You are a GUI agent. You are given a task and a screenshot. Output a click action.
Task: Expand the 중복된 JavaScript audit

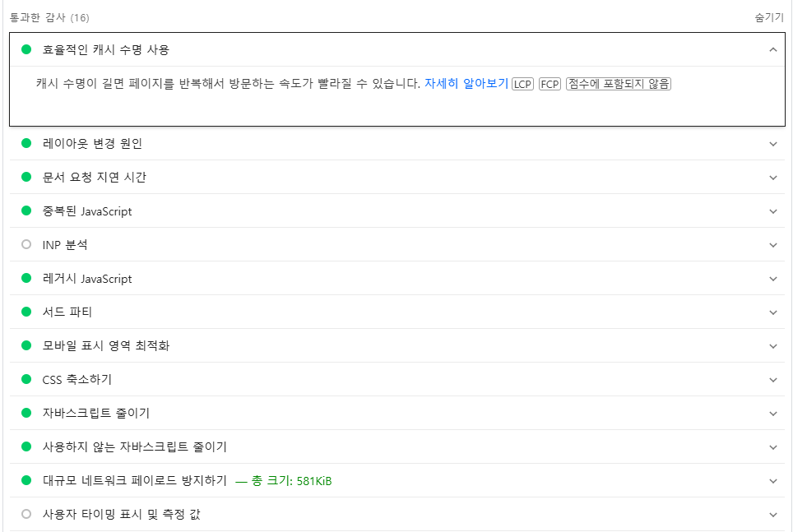click(x=773, y=210)
